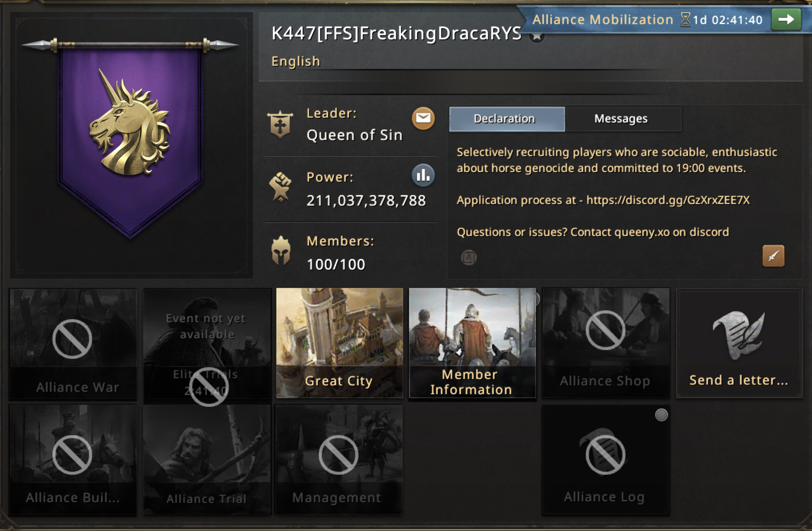
Task: Select the Declaration tab
Action: pyautogui.click(x=507, y=119)
